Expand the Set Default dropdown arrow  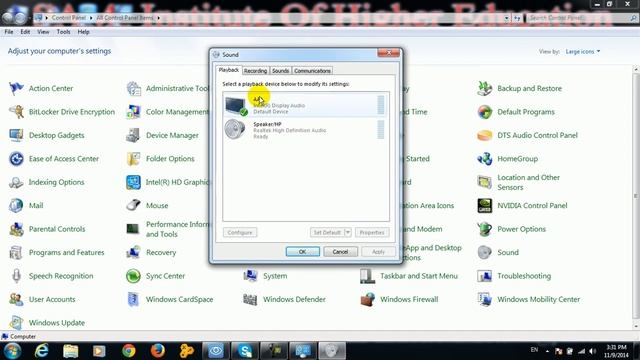pyautogui.click(x=348, y=232)
